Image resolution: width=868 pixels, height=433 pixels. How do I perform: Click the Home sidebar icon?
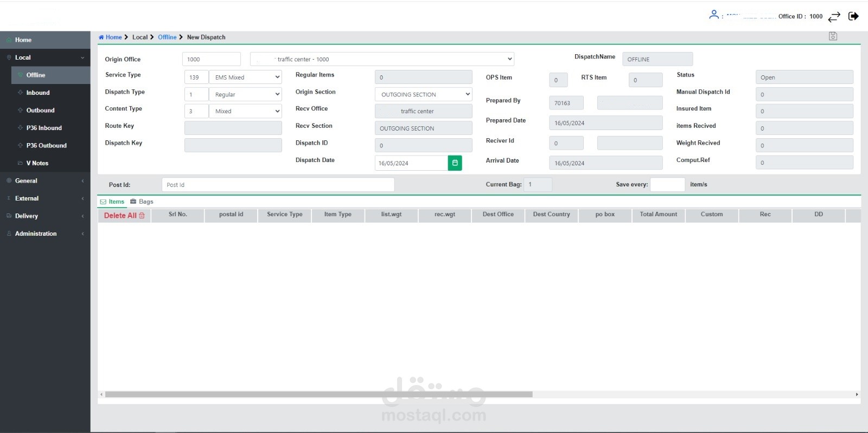point(9,40)
